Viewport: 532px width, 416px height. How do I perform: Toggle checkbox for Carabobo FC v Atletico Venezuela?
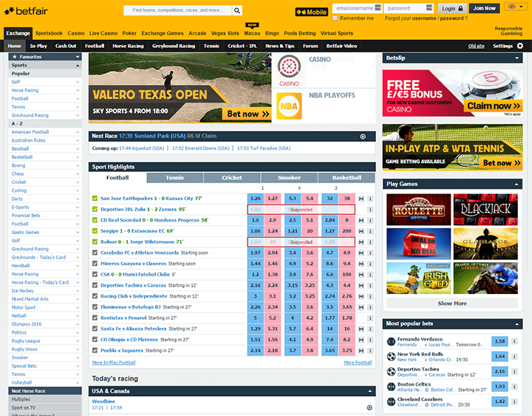click(x=95, y=253)
